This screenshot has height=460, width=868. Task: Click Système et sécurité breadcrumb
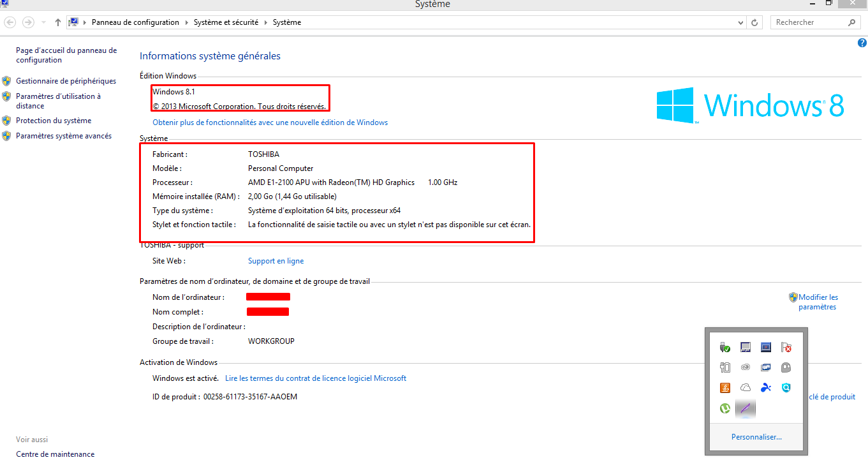226,22
